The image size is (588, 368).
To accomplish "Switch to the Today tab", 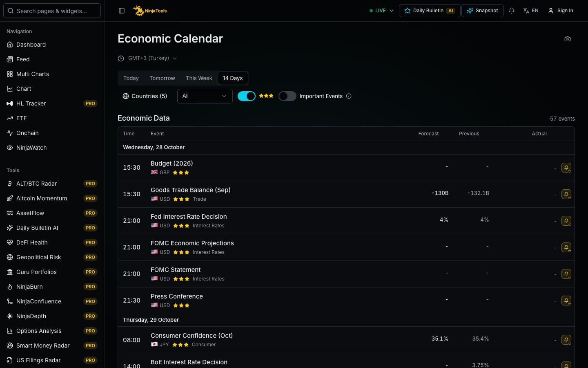I will 131,78.
